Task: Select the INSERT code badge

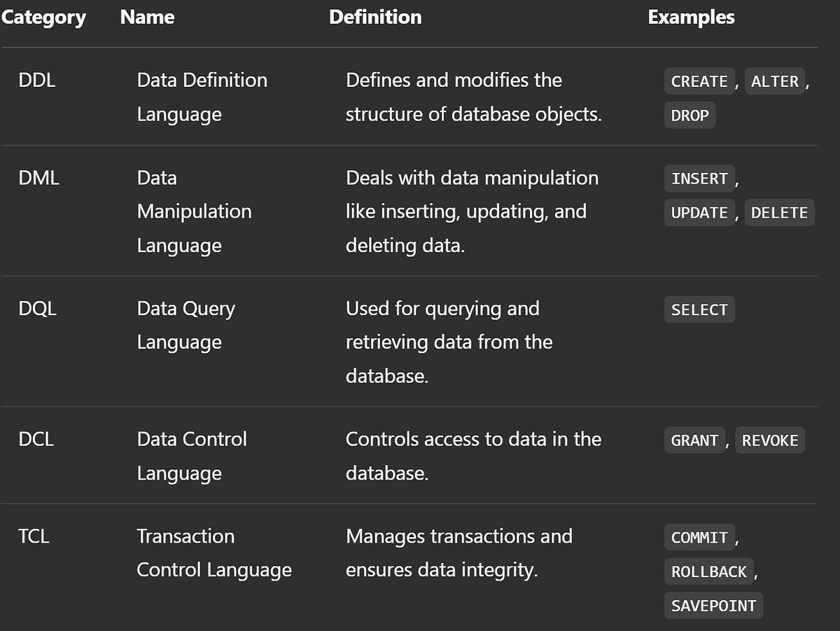Action: (x=699, y=179)
